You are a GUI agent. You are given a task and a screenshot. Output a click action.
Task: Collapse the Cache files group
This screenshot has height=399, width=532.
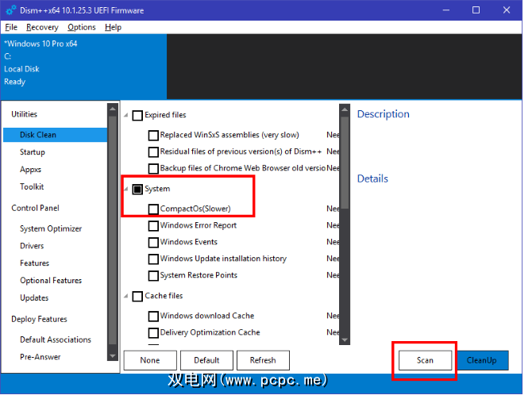[x=126, y=296]
